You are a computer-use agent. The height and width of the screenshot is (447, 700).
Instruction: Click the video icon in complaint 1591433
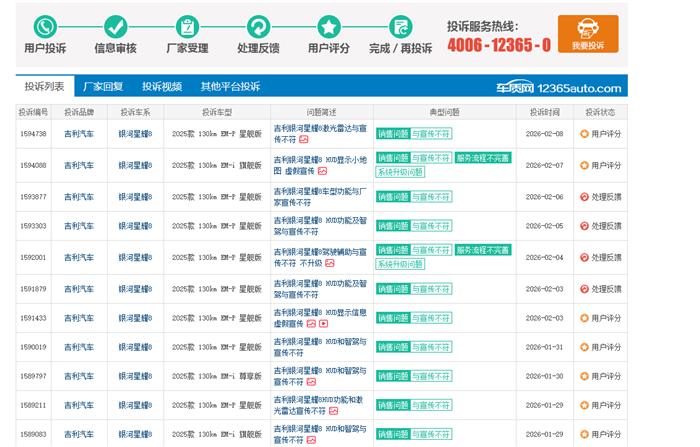323,324
